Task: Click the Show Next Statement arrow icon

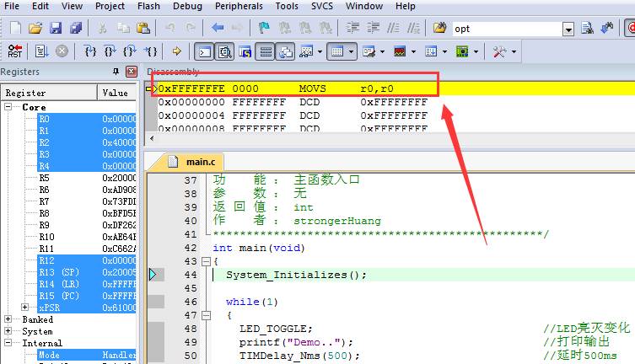Action: pos(176,51)
